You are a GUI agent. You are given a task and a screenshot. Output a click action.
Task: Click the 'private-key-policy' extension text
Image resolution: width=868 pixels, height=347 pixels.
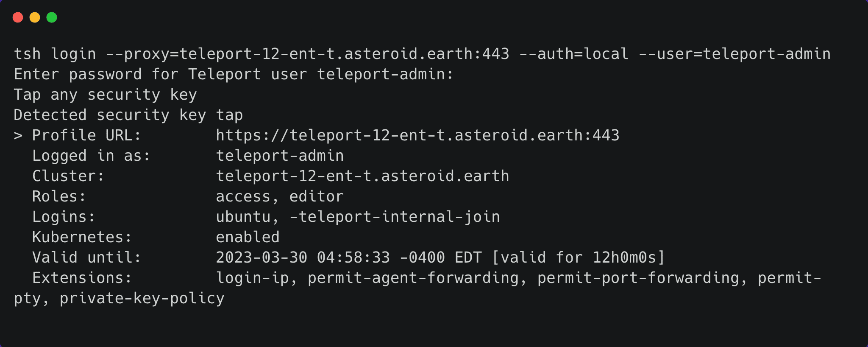(142, 298)
